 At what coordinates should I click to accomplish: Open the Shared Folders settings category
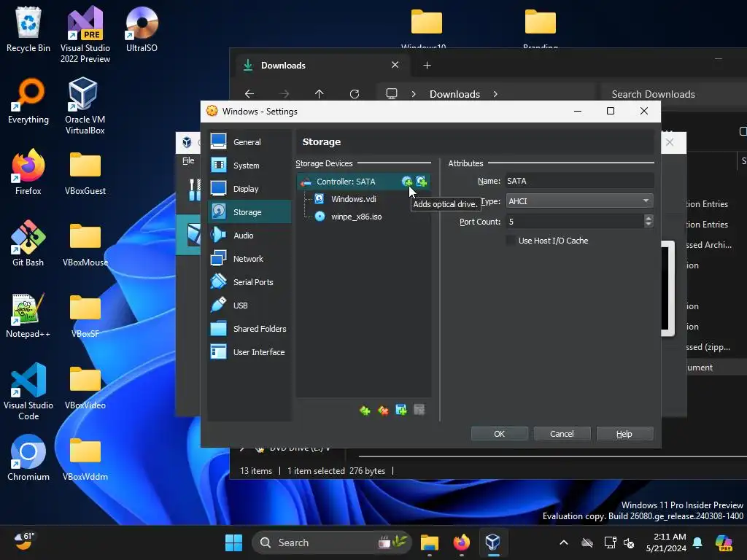(x=249, y=329)
